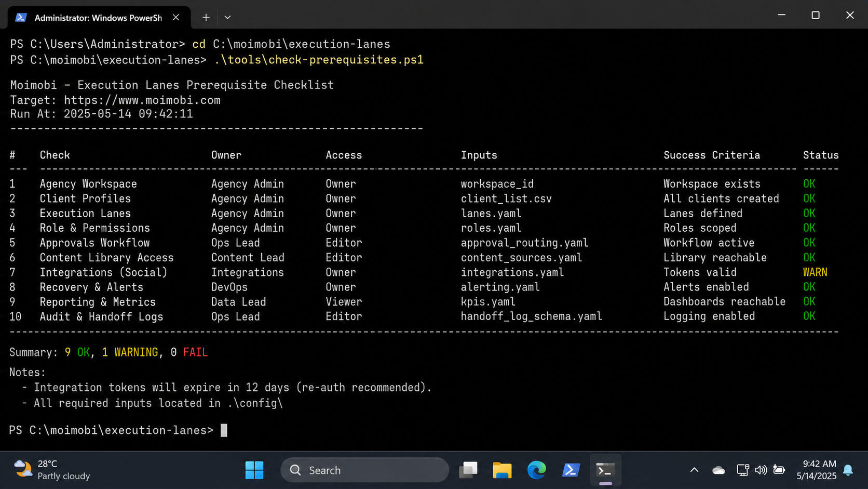Click the 'kpis.yaml' file name
The width and height of the screenshot is (868, 489).
[x=488, y=302]
